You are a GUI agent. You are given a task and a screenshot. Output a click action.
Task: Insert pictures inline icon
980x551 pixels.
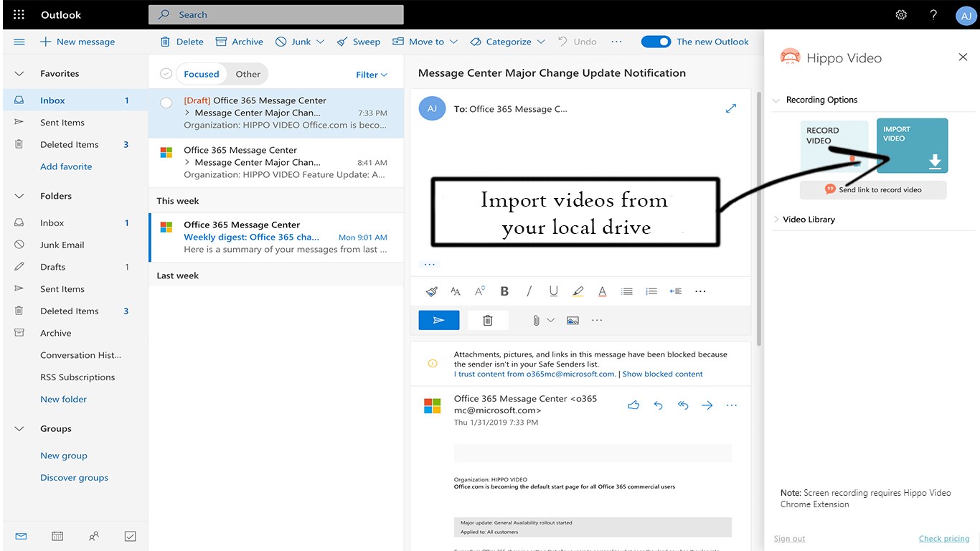[x=573, y=321]
